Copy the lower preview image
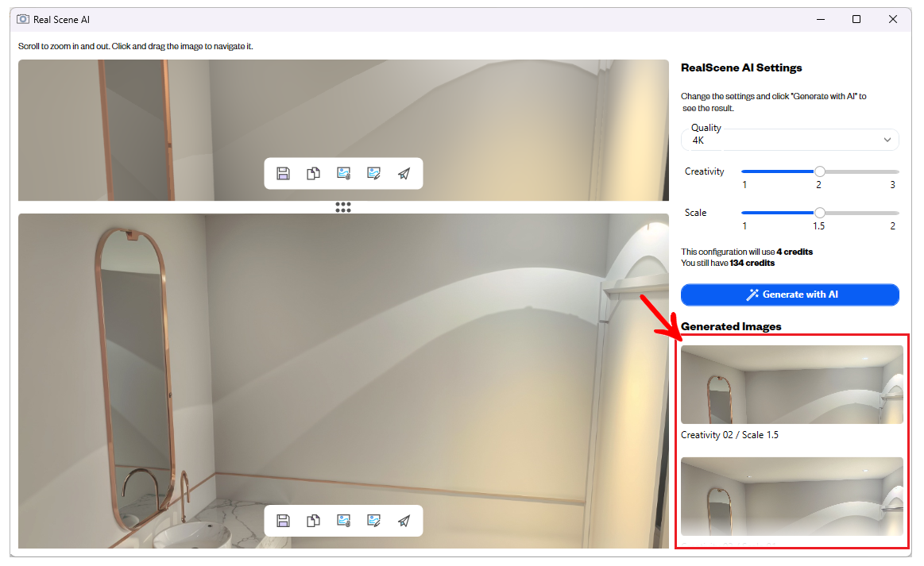The height and width of the screenshot is (566, 924). tap(314, 521)
